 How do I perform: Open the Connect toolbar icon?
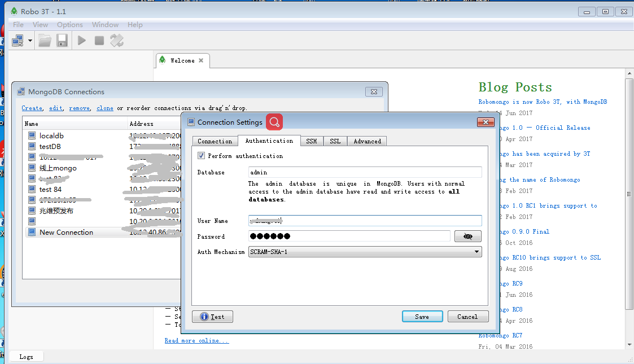coord(18,41)
